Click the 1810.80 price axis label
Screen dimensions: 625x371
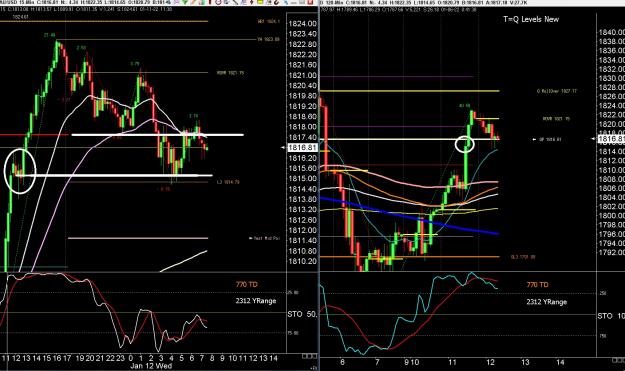point(303,251)
